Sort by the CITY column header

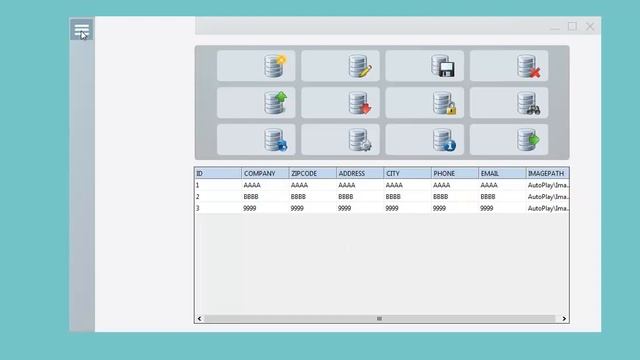point(407,173)
